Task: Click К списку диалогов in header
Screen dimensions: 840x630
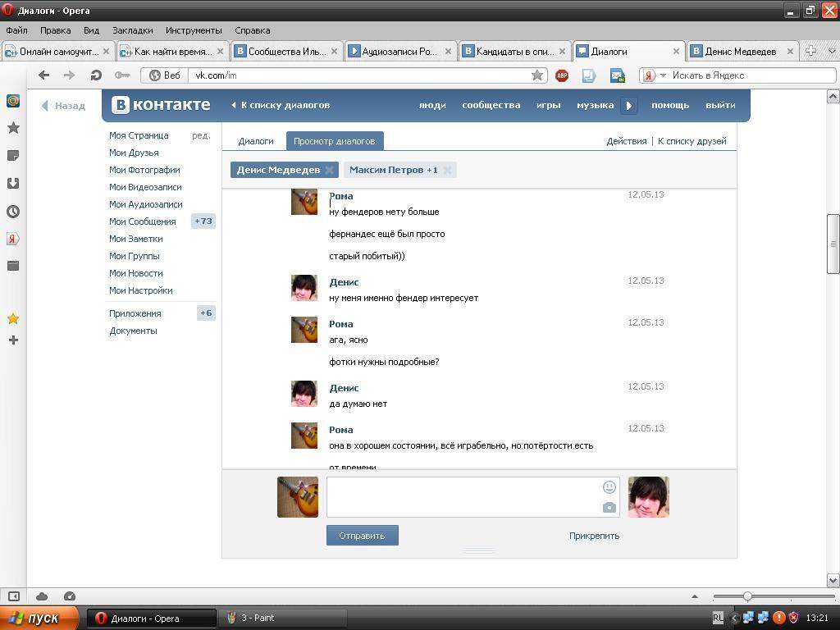Action: [x=281, y=105]
